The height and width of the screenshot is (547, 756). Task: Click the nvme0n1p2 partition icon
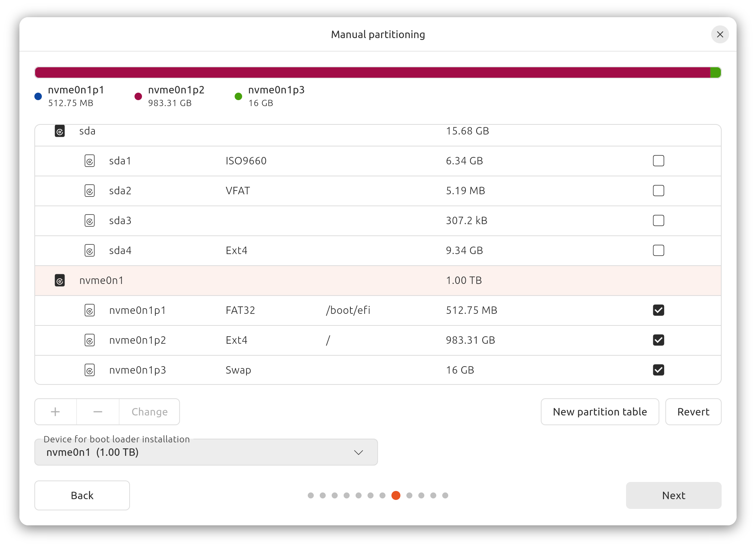pyautogui.click(x=90, y=340)
